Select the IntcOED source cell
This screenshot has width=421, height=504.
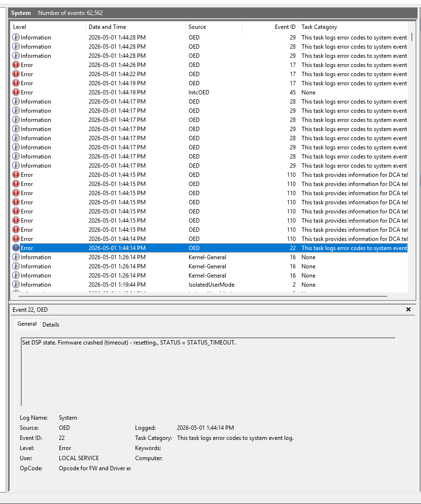[199, 92]
